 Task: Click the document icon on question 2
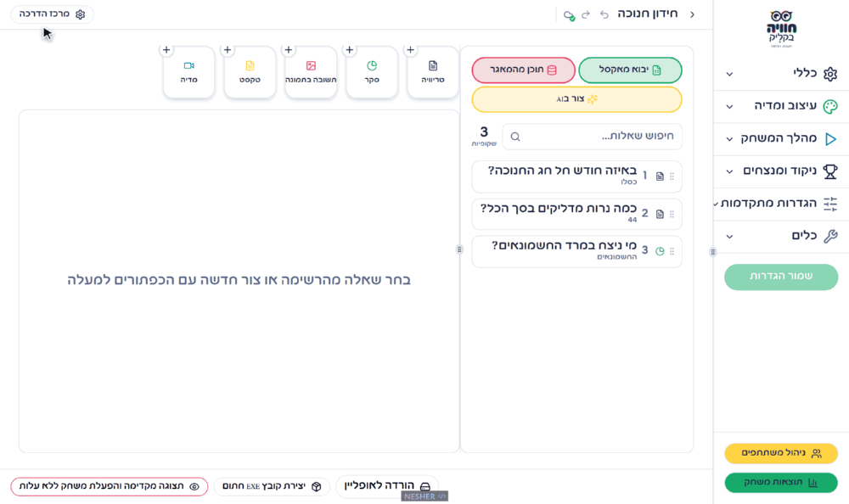tap(660, 215)
